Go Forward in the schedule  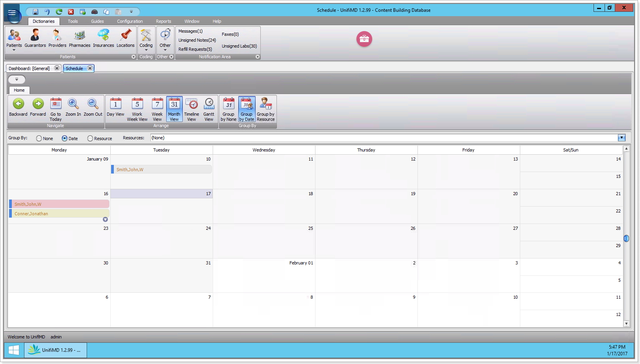coord(38,107)
